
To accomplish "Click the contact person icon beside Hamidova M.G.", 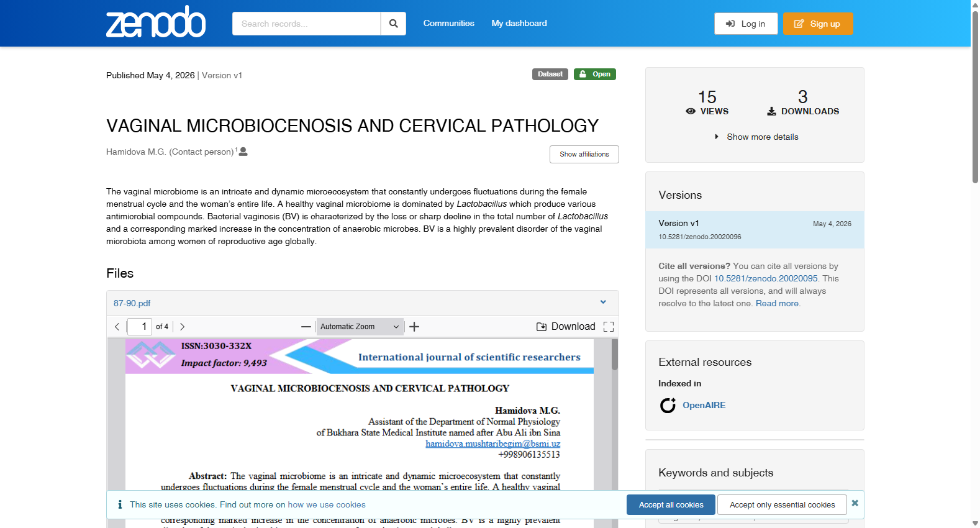I will coord(243,152).
